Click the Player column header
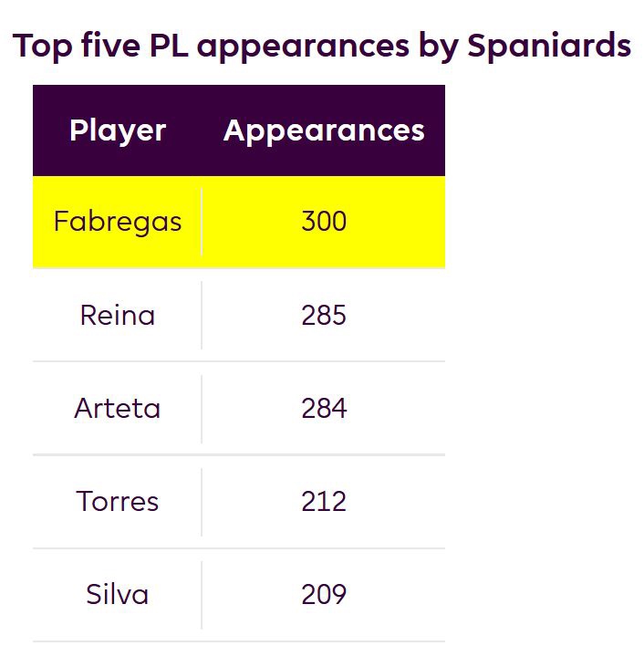The width and height of the screenshot is (644, 646). (x=118, y=130)
